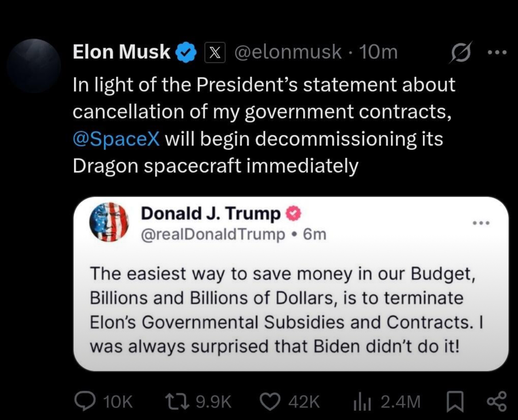The height and width of the screenshot is (420, 518).
Task: Click the 10m timestamp
Action: pos(378,52)
